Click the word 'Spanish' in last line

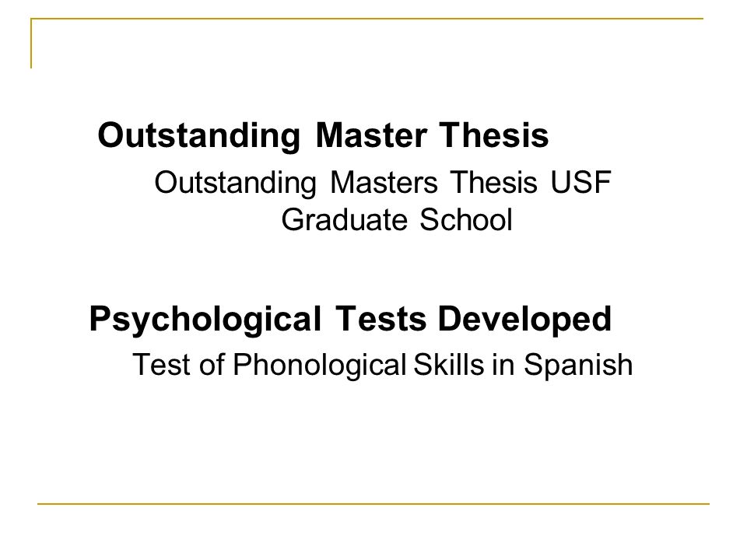coord(578,366)
